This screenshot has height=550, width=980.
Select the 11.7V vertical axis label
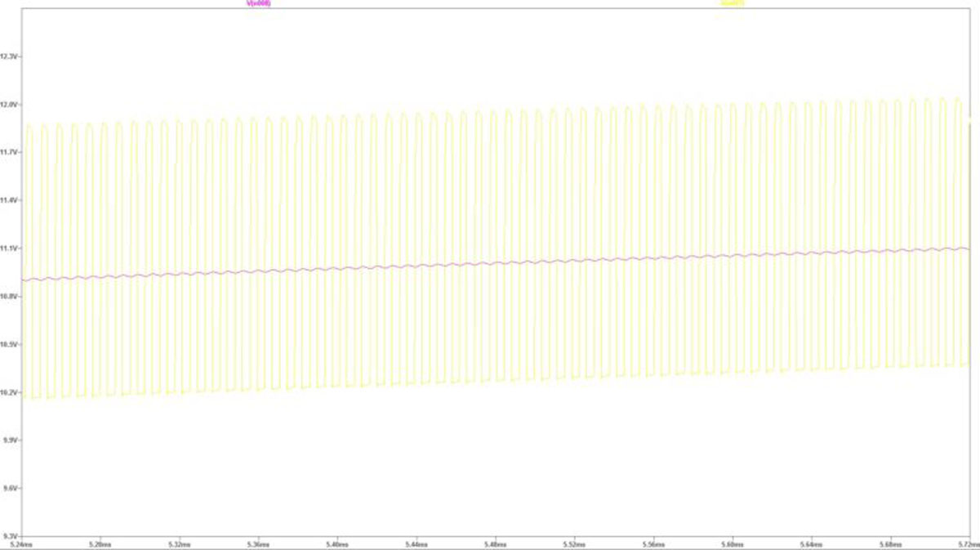[x=10, y=152]
